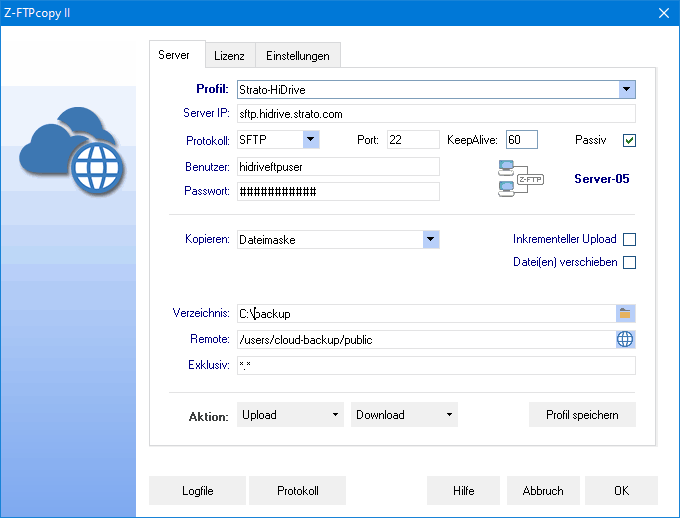The height and width of the screenshot is (518, 680).
Task: Click the Benutzer field hidriveftpuser
Action: [338, 167]
